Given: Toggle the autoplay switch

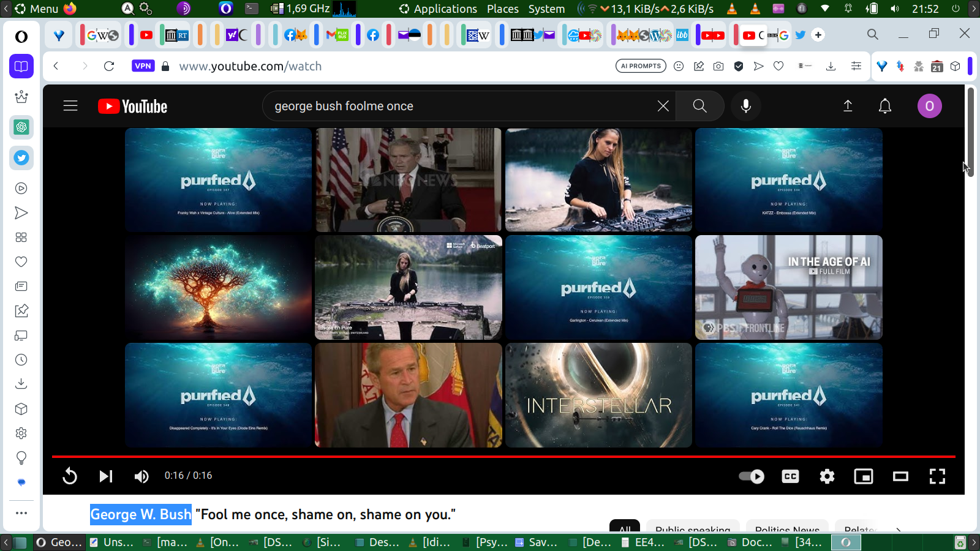Looking at the screenshot, I should point(752,476).
